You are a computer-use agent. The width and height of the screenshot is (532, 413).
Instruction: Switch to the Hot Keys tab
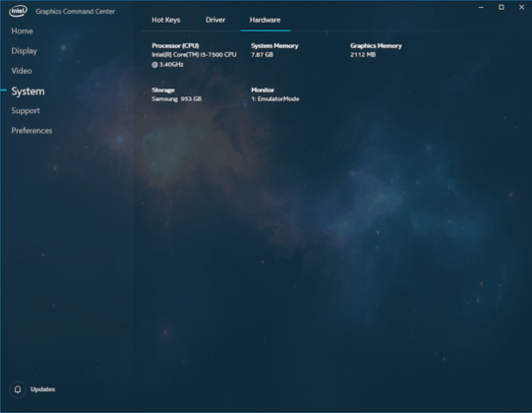[x=166, y=20]
